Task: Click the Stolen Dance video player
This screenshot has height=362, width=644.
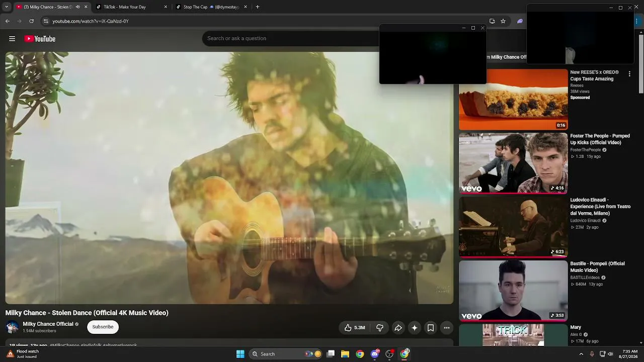Action: click(229, 178)
